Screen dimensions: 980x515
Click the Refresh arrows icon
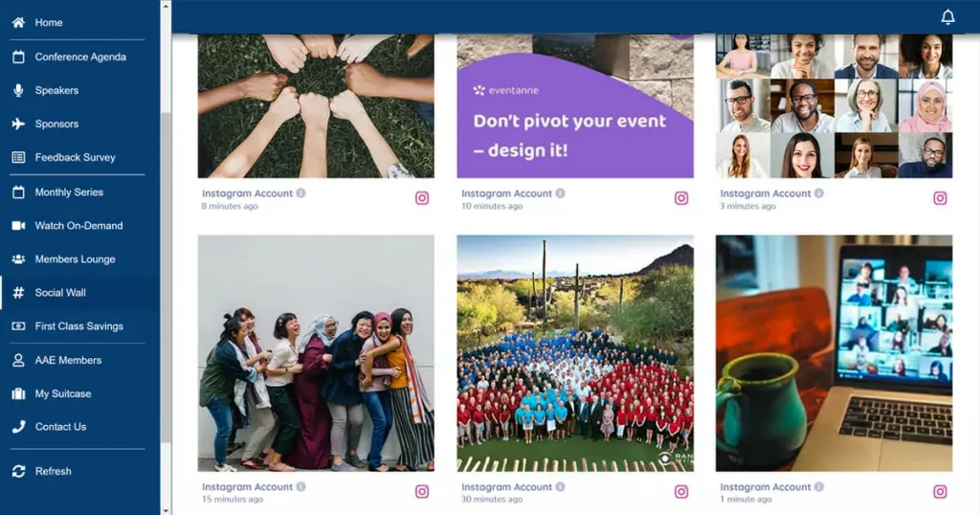coord(18,471)
